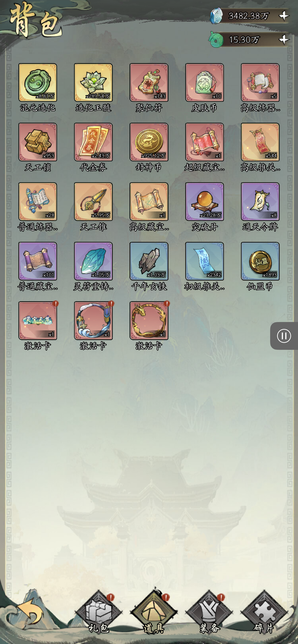Tap the floating pause button
This screenshot has width=298, height=644.
click(x=284, y=336)
